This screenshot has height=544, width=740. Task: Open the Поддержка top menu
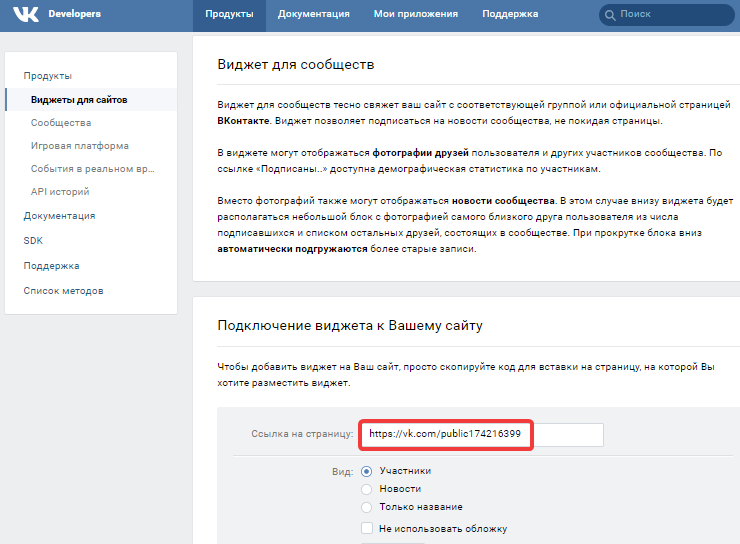510,14
